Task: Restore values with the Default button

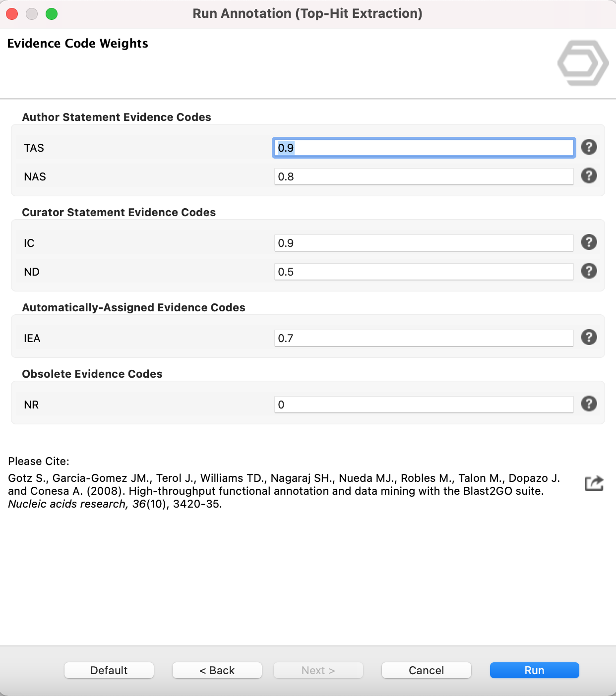Action: click(109, 670)
